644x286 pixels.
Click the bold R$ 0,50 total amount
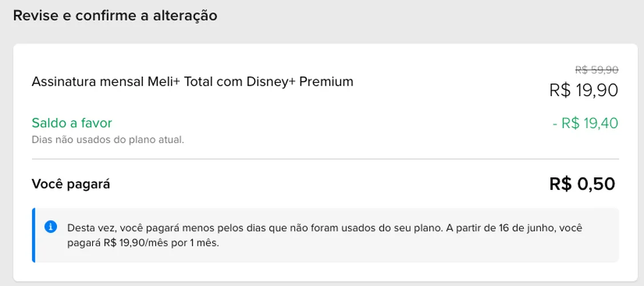(x=582, y=184)
